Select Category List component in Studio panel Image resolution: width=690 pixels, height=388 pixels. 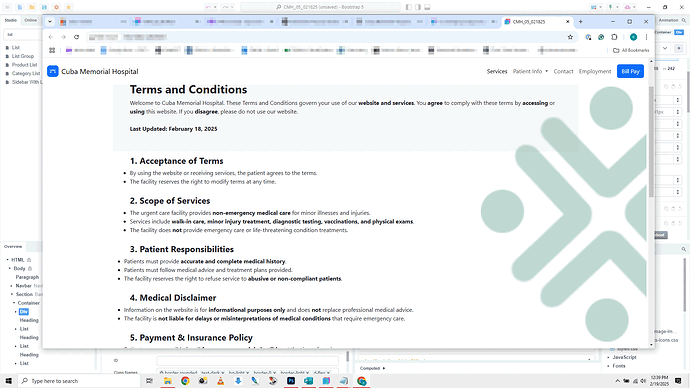point(26,73)
